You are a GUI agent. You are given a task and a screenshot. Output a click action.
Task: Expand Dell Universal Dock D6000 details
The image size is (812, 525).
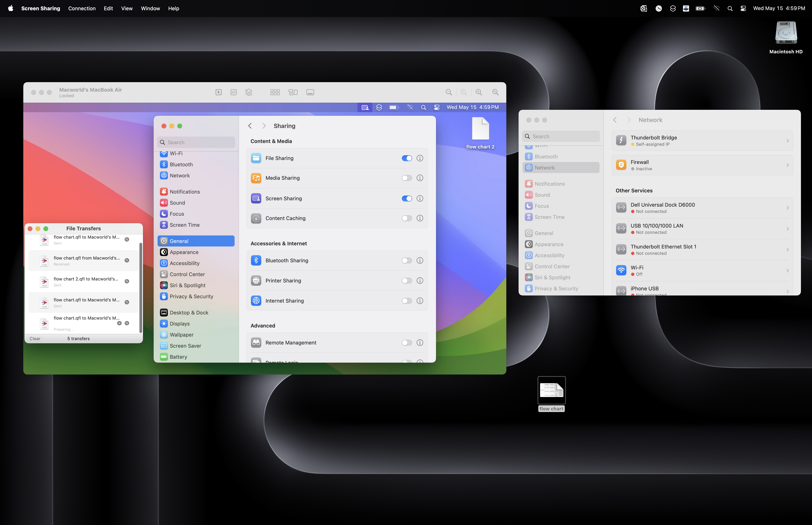click(788, 208)
